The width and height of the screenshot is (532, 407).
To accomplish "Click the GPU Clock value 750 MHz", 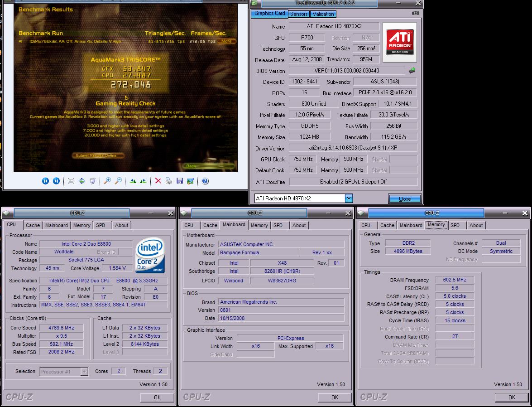I will coord(302,159).
